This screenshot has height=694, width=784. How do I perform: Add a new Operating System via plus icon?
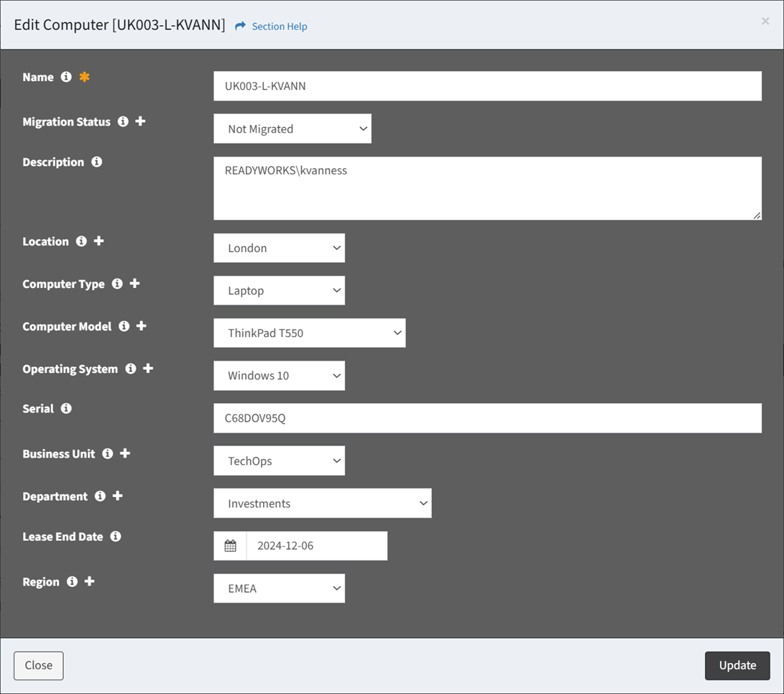pos(148,369)
